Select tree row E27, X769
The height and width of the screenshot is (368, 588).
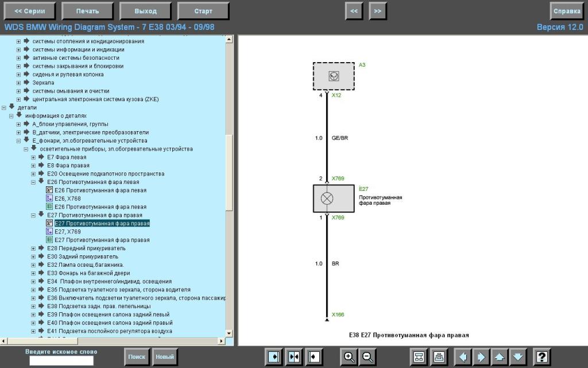pos(68,232)
